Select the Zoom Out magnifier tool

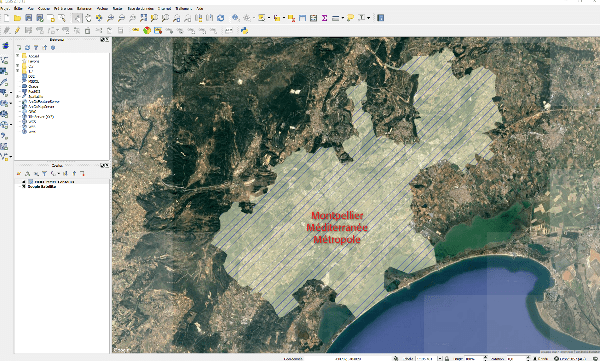point(121,18)
